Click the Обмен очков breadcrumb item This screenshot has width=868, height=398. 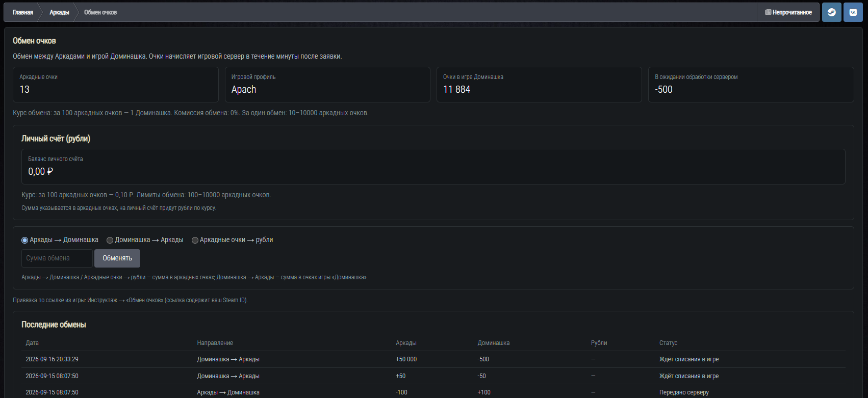(x=100, y=12)
